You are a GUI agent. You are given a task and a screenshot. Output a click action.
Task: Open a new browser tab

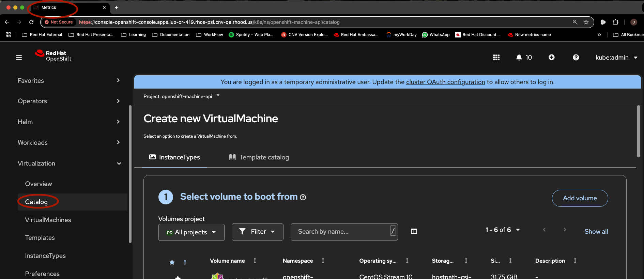point(117,7)
